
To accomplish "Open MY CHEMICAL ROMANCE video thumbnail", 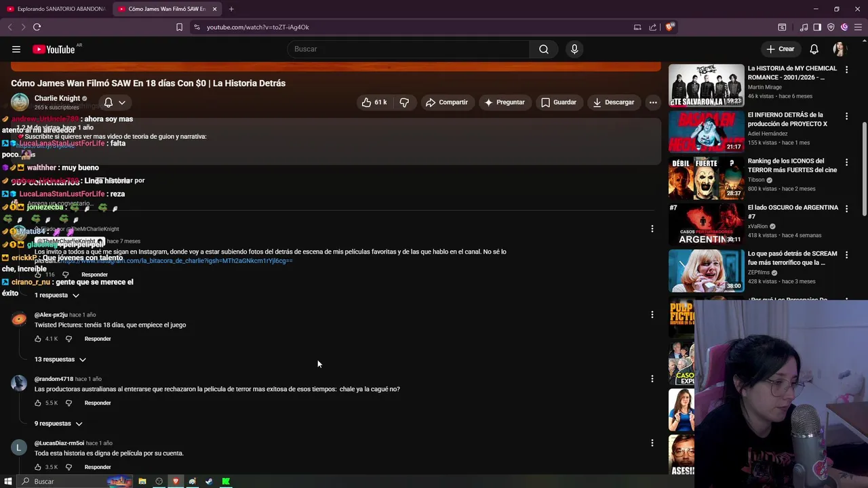I will pos(706,85).
